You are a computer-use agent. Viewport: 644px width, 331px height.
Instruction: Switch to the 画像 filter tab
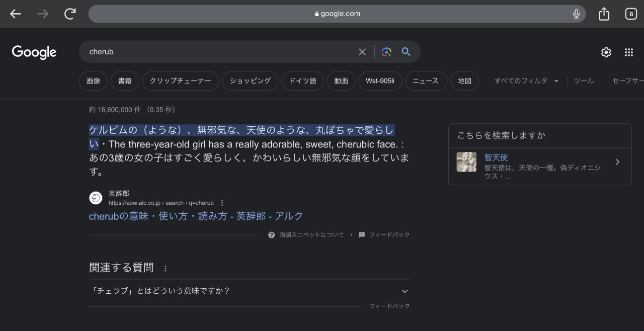93,81
